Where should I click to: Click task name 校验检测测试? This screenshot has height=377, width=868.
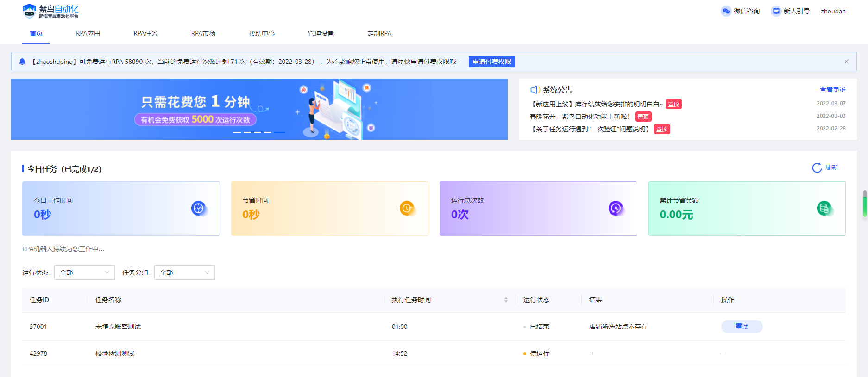(x=115, y=353)
